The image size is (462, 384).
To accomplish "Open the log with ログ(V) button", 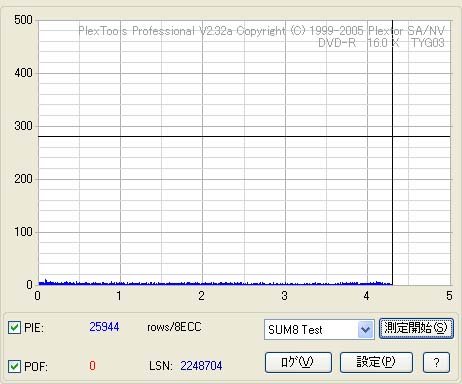I will point(298,362).
